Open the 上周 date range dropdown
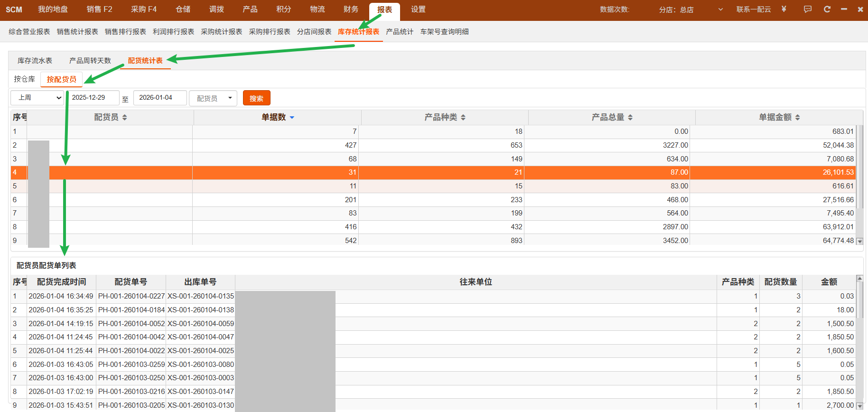Image resolution: width=868 pixels, height=412 pixels. coord(37,98)
